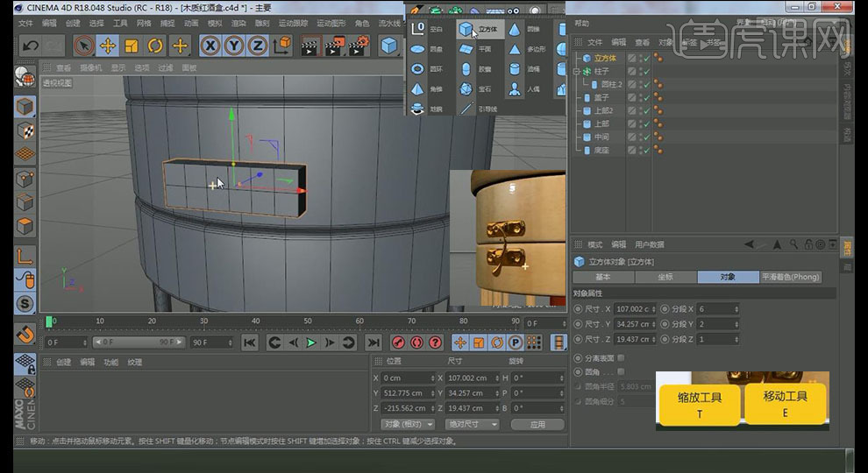868x473 pixels.
Task: Open the 帮助 help menu
Action: coord(582,24)
